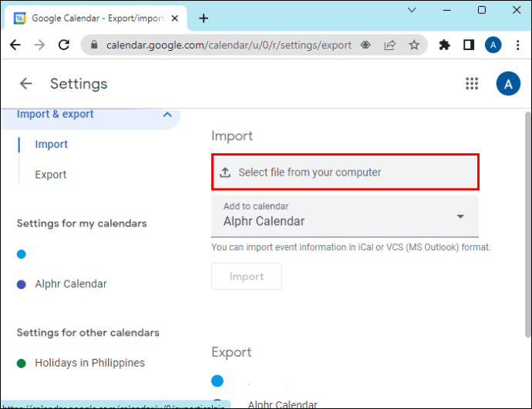Click the Import section heading

tap(232, 136)
